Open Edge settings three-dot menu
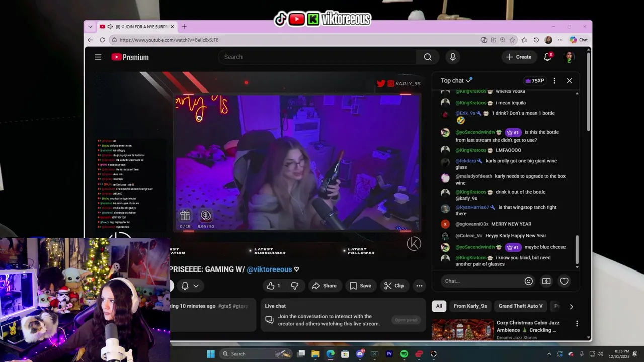The height and width of the screenshot is (362, 644). (560, 40)
